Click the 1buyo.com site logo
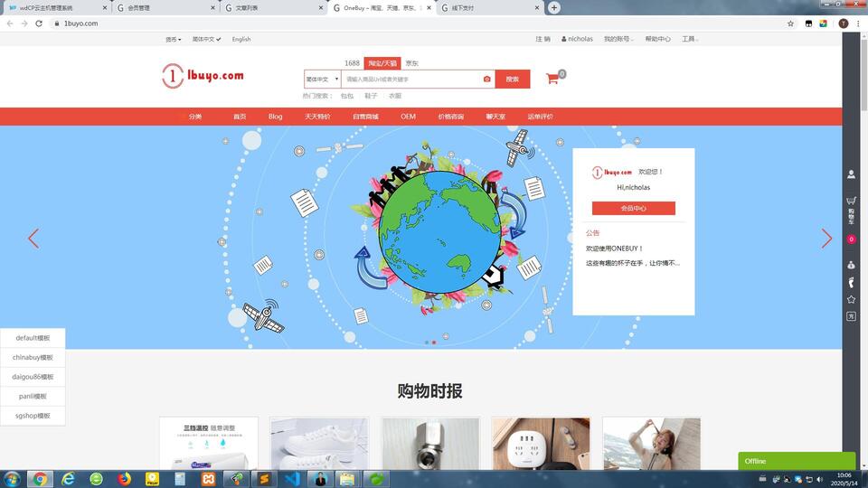Screen dimensions: 868x488 coord(203,76)
